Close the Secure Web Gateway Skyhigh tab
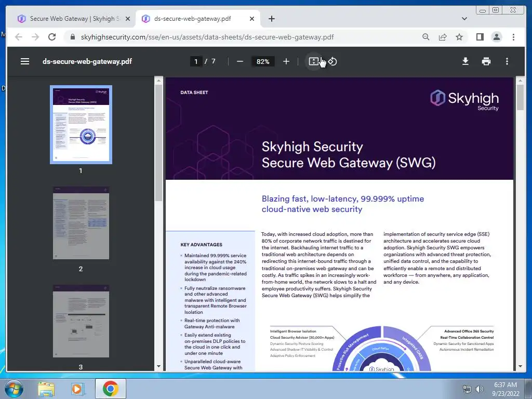532x399 pixels. [x=128, y=19]
